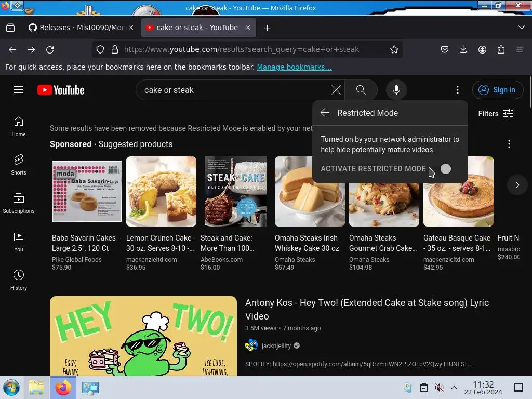Click the Firefox URL address bar
532x399 pixels.
pyautogui.click(x=241, y=49)
